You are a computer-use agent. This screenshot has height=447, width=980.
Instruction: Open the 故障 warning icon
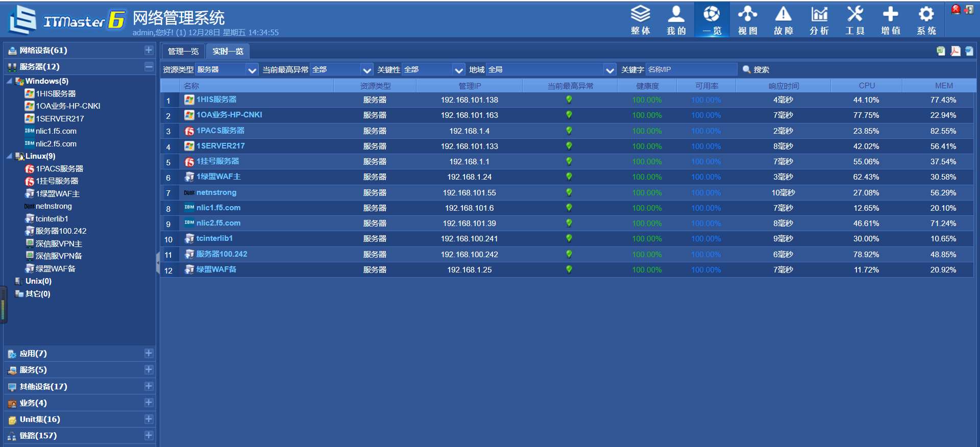click(x=783, y=19)
